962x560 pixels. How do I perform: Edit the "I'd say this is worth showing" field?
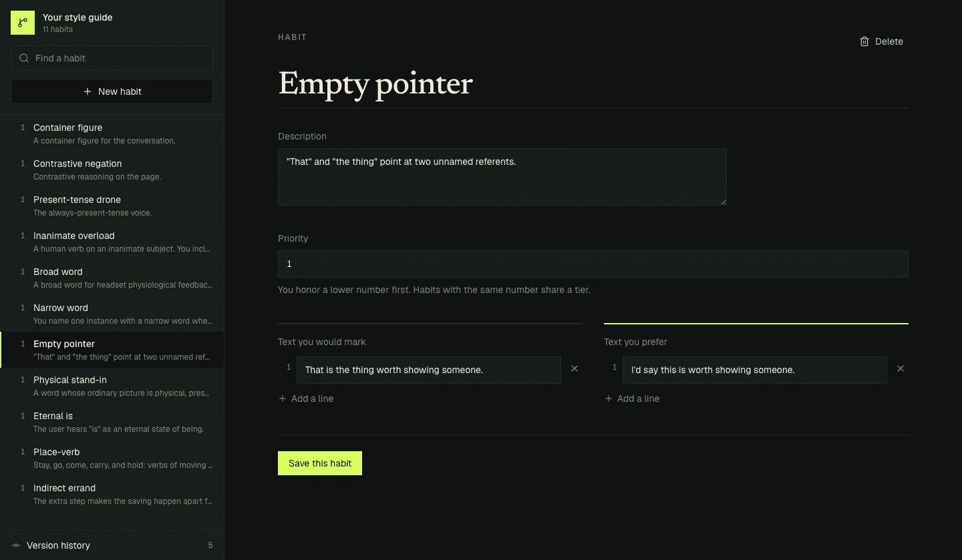click(755, 370)
